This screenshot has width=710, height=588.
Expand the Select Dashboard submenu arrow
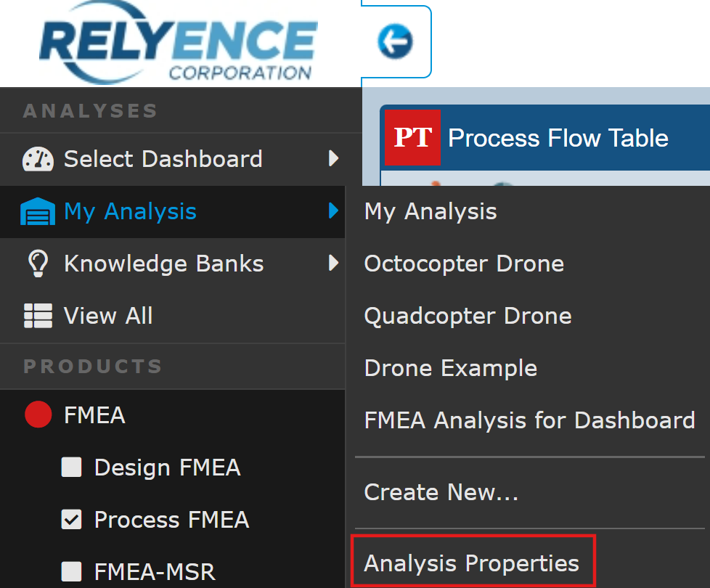(333, 158)
